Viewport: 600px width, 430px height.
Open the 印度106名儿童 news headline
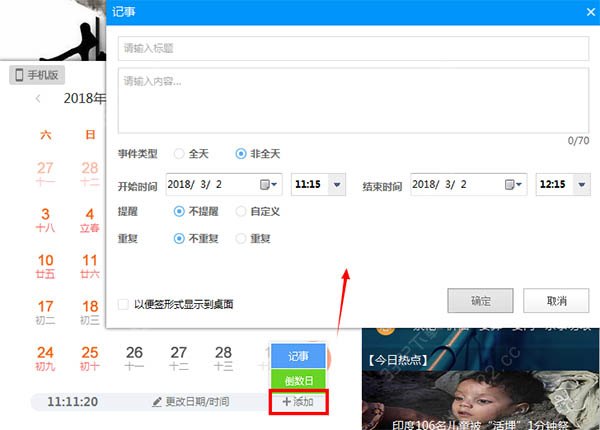pyautogui.click(x=481, y=425)
